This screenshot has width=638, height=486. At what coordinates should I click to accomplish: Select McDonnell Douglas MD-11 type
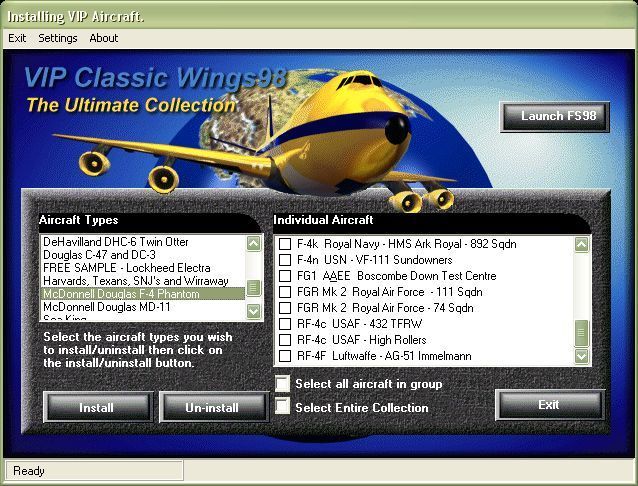[143, 307]
